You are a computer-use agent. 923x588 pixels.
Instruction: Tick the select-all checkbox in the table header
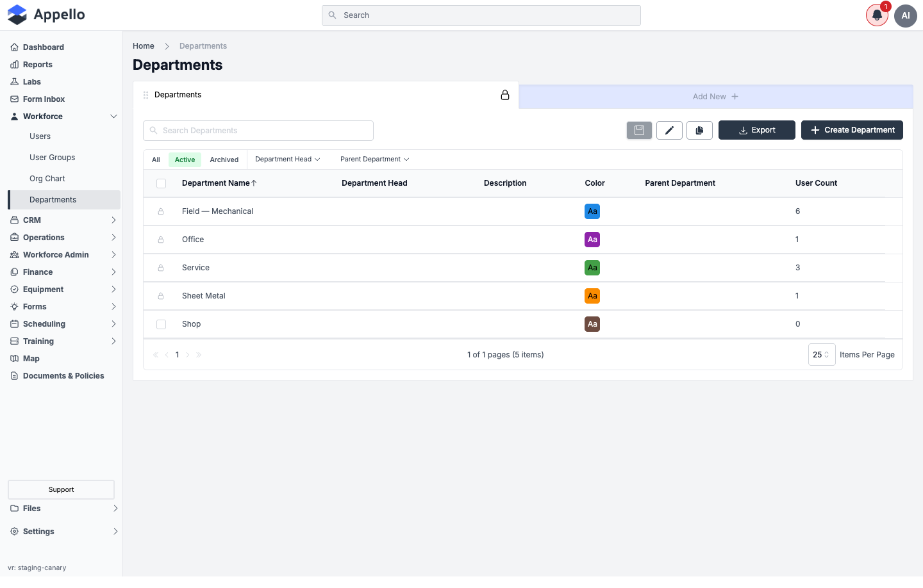pyautogui.click(x=162, y=184)
